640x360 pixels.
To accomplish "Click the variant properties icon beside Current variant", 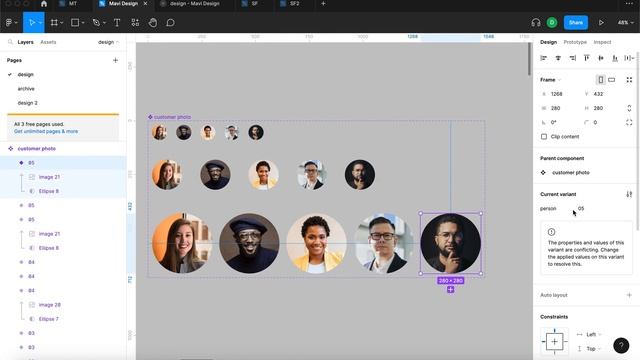I will point(629,194).
